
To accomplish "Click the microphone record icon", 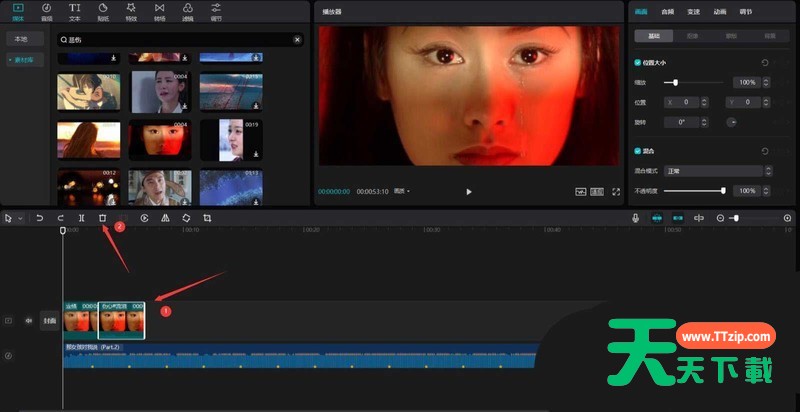I will pos(635,217).
